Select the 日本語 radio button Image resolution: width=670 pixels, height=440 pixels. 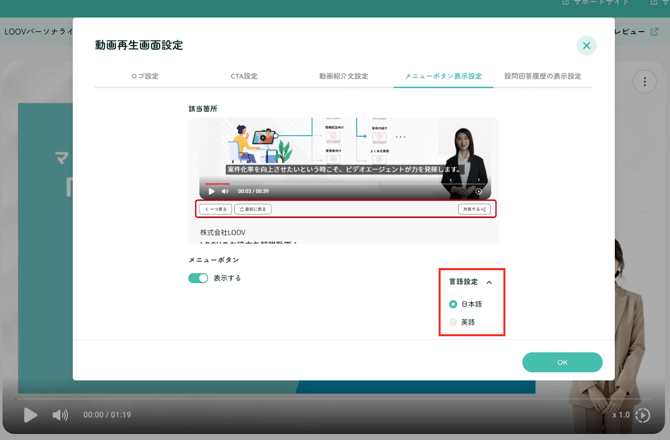point(453,304)
